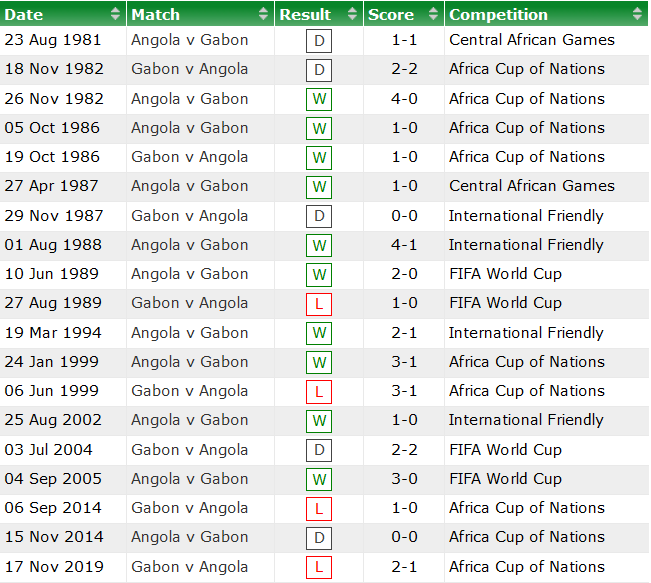
Task: Select the 10 Jun 1989 FIFA World Cup competition
Action: 505,274
